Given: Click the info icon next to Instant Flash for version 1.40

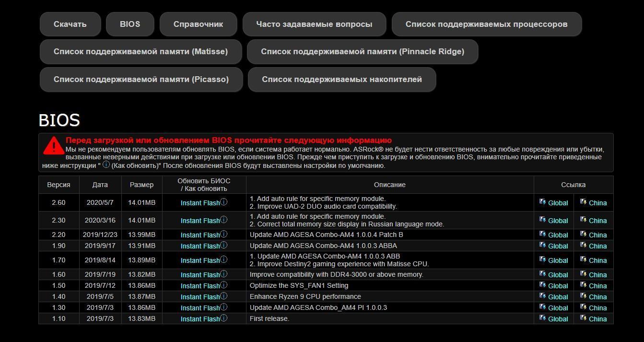Looking at the screenshot, I should [223, 296].
